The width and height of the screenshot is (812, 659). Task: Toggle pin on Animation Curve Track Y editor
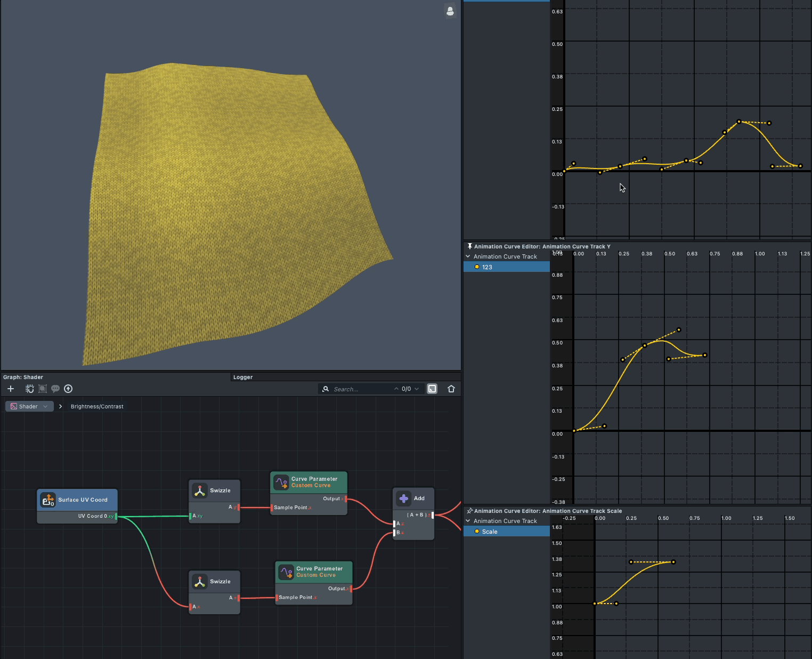pos(469,246)
